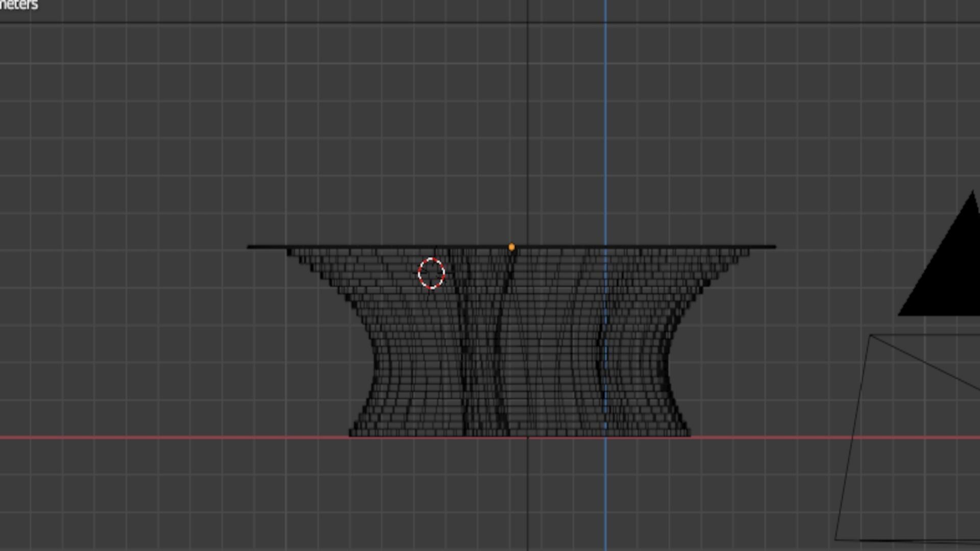Click the partial 'meters' text label
980x551 pixels.
coord(18,5)
